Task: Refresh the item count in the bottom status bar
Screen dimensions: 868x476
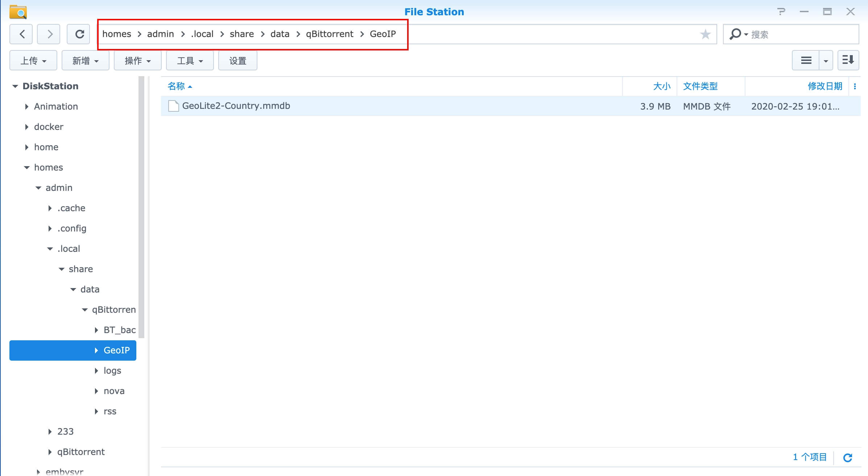Action: (847, 457)
